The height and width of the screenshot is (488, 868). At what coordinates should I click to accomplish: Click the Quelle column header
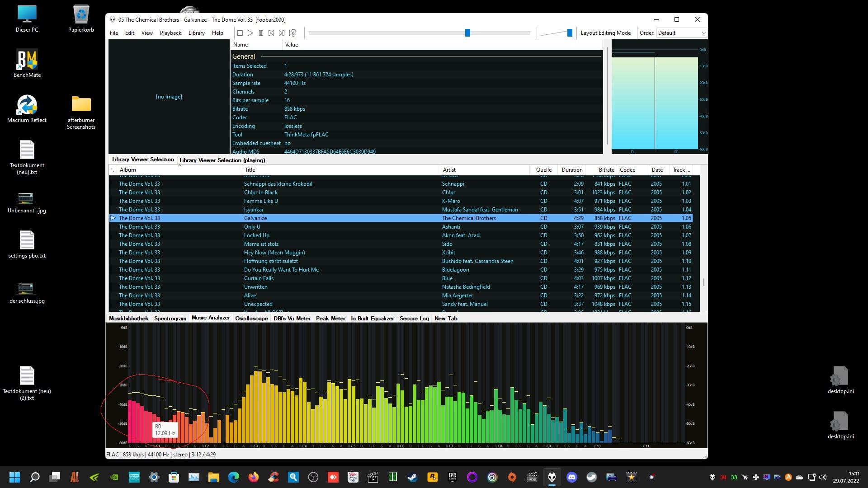point(543,170)
